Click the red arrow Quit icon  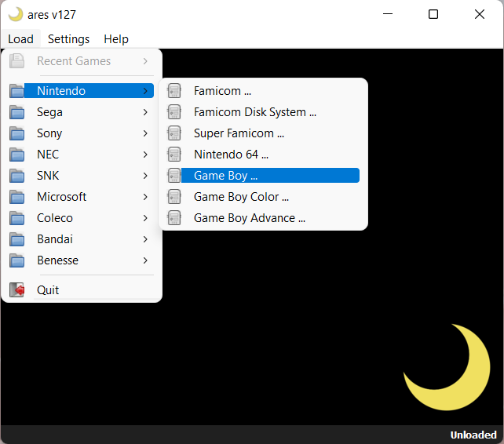click(16, 290)
